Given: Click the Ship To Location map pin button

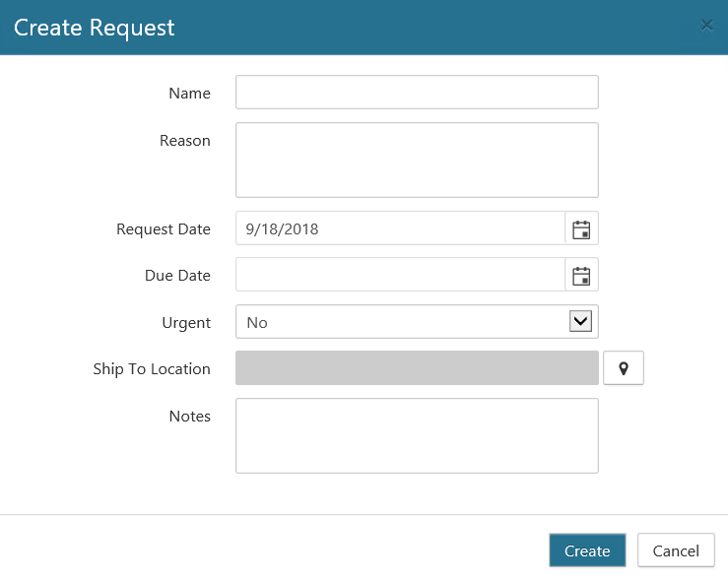Looking at the screenshot, I should coord(623,369).
